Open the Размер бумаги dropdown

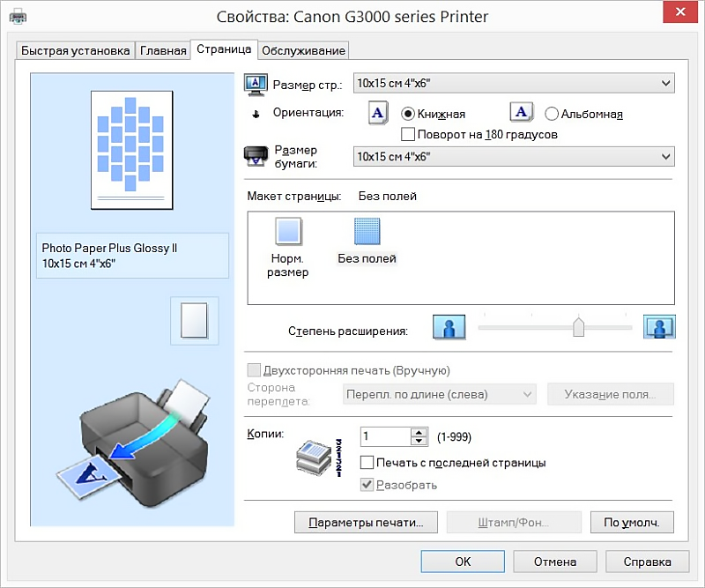tap(514, 157)
